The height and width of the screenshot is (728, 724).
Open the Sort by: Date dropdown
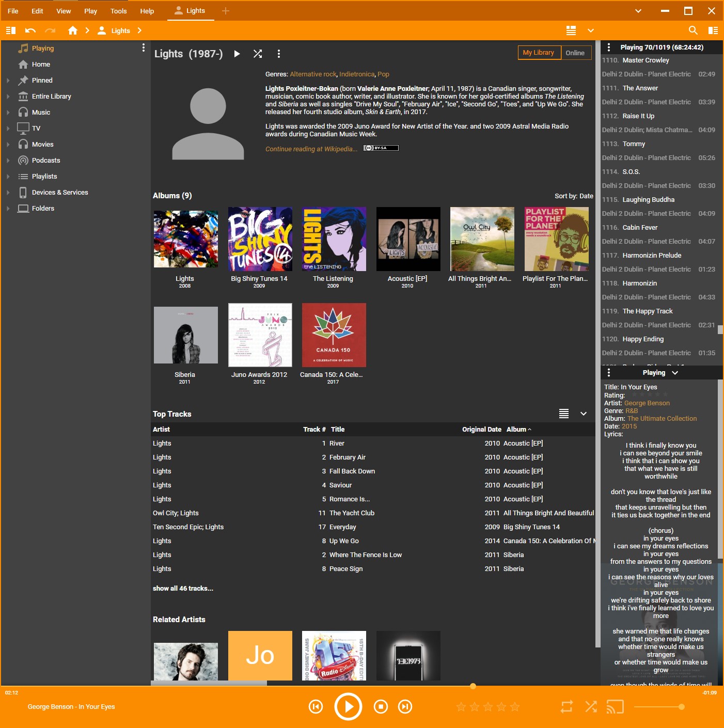point(574,196)
